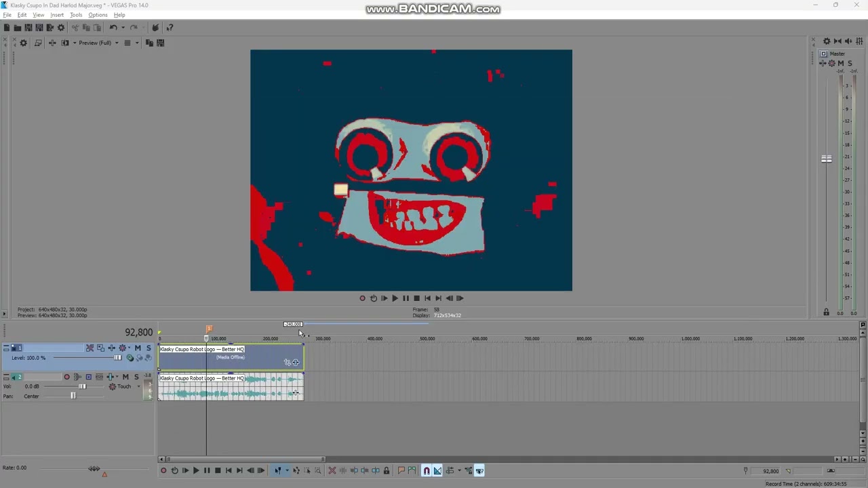Open the Edit menu
This screenshot has width=868, height=488.
(x=22, y=15)
